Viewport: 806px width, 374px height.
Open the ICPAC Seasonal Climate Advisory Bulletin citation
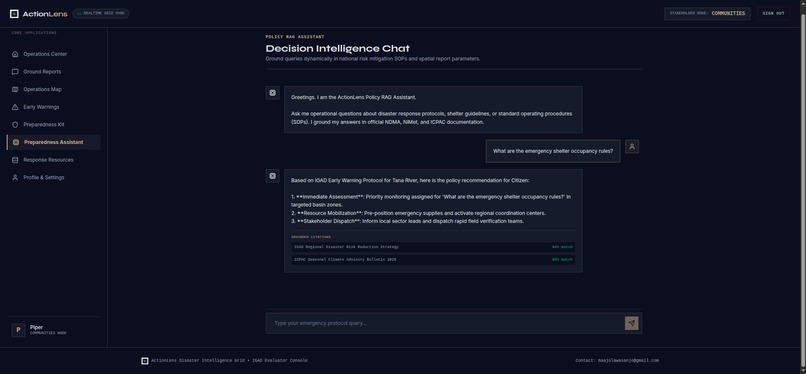[433, 260]
